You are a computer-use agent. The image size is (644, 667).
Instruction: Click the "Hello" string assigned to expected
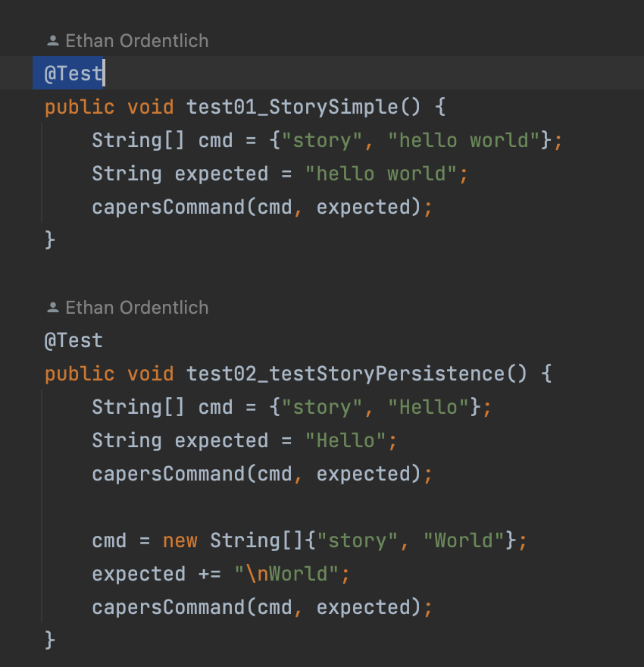(x=345, y=440)
